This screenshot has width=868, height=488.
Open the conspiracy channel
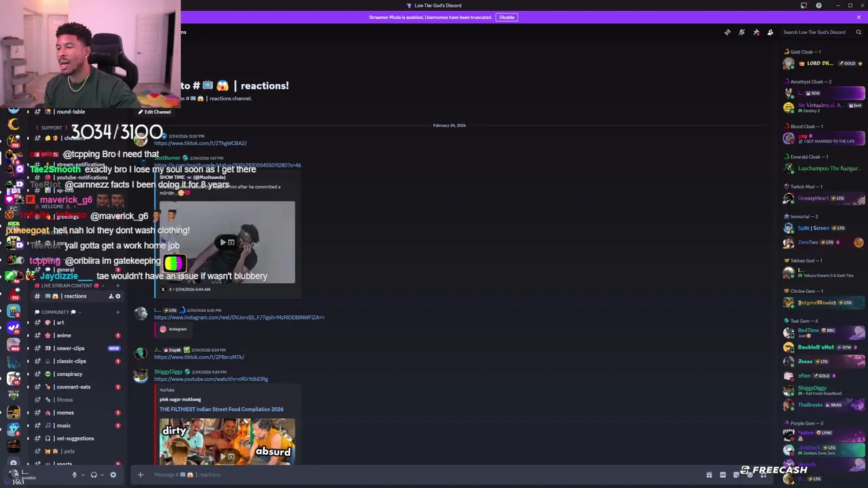[78, 374]
